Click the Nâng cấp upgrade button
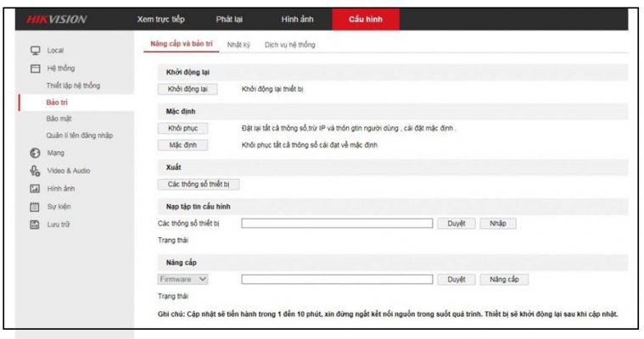The width and height of the screenshot is (644, 339). click(504, 279)
